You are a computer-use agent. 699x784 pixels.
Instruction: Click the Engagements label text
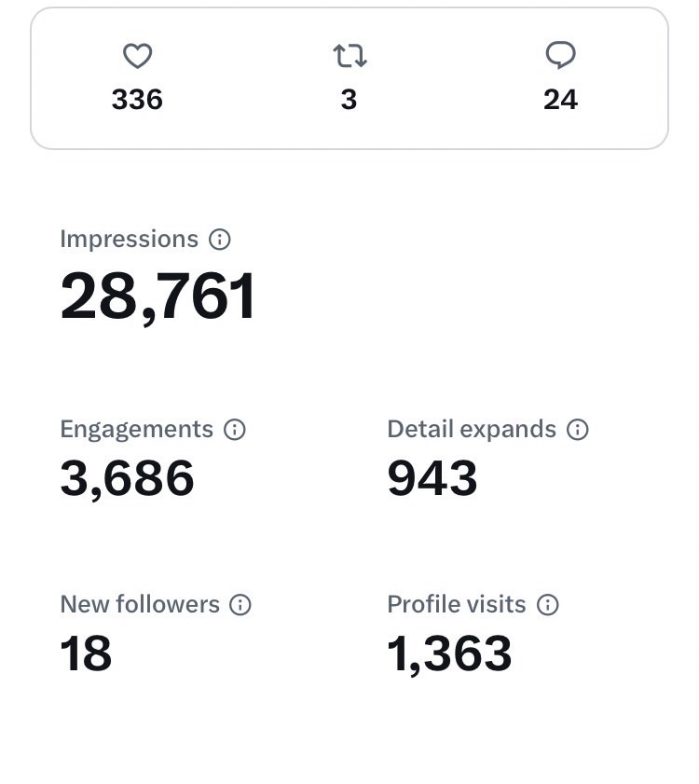coord(136,430)
